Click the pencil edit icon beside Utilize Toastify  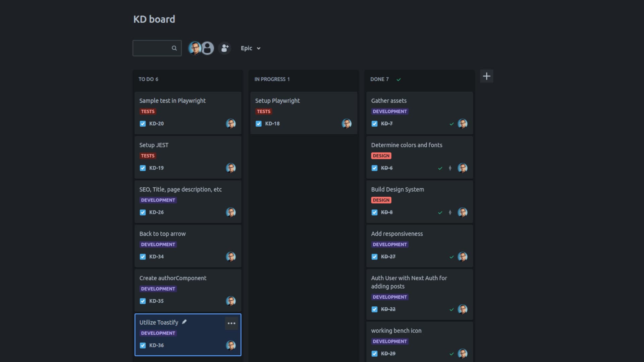(184, 322)
